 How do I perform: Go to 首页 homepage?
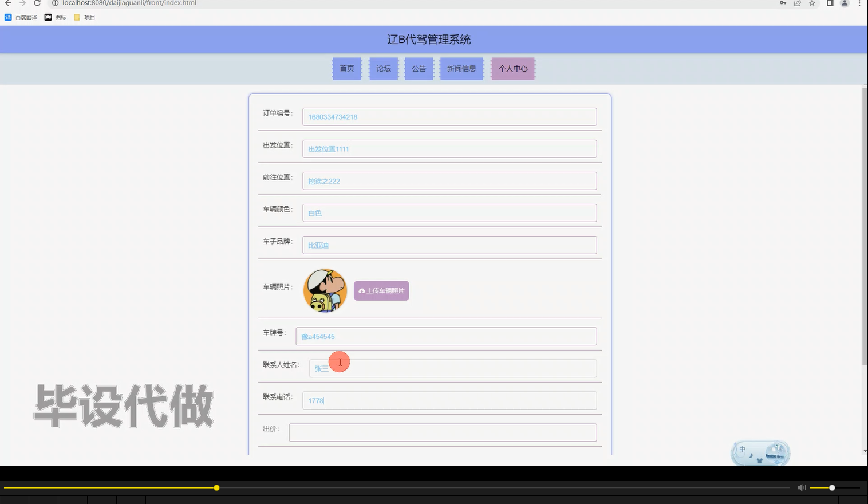[346, 68]
